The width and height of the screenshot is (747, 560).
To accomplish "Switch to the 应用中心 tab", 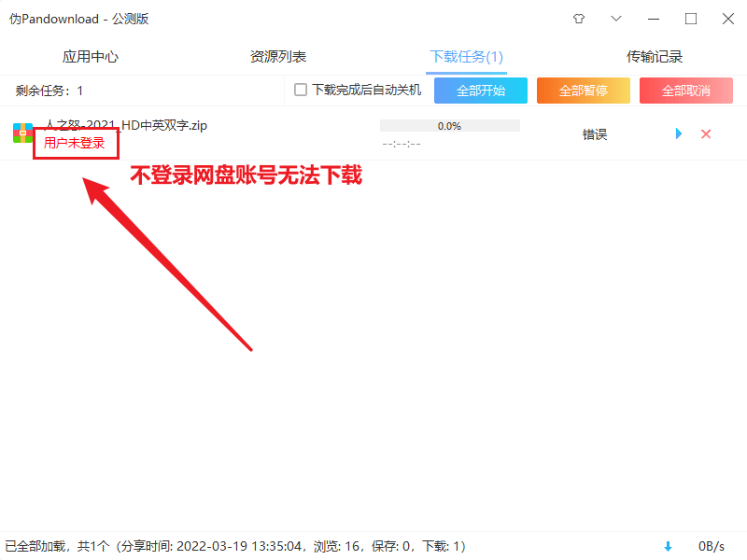I will click(90, 57).
